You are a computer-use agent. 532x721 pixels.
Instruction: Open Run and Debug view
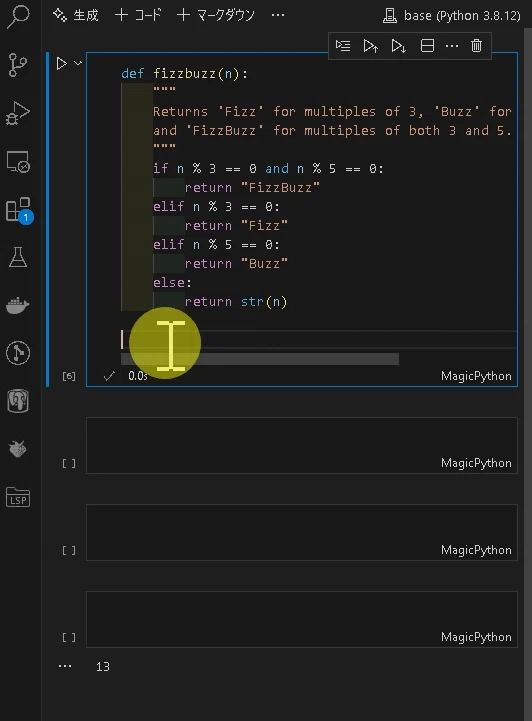click(18, 113)
